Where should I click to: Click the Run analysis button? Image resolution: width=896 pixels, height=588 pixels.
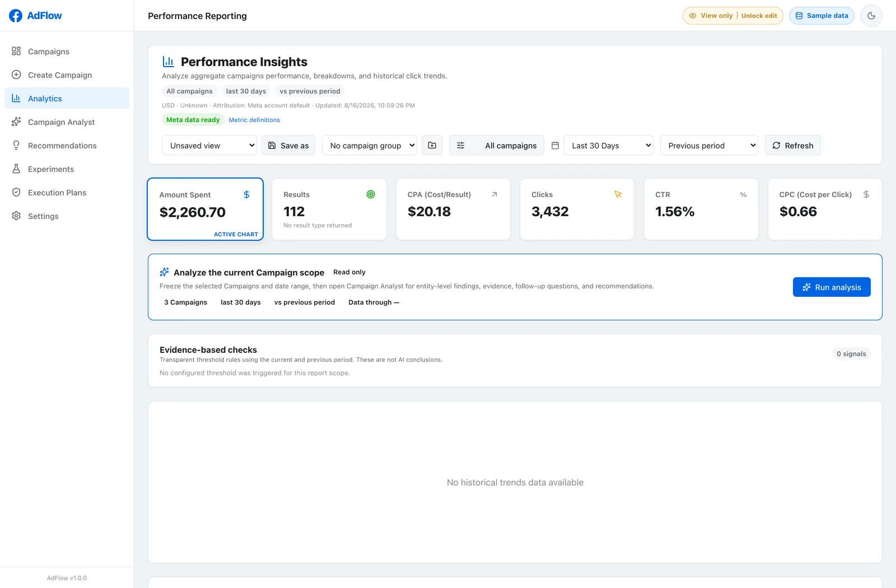click(x=832, y=287)
